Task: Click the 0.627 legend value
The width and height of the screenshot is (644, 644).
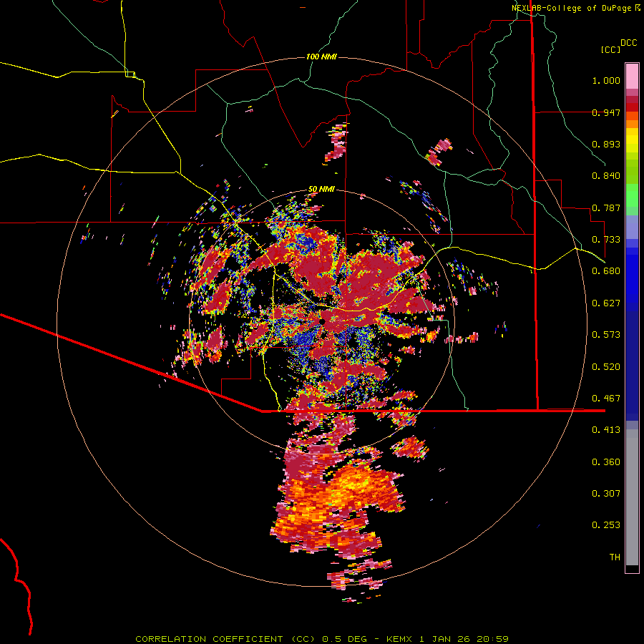Action: tap(606, 303)
